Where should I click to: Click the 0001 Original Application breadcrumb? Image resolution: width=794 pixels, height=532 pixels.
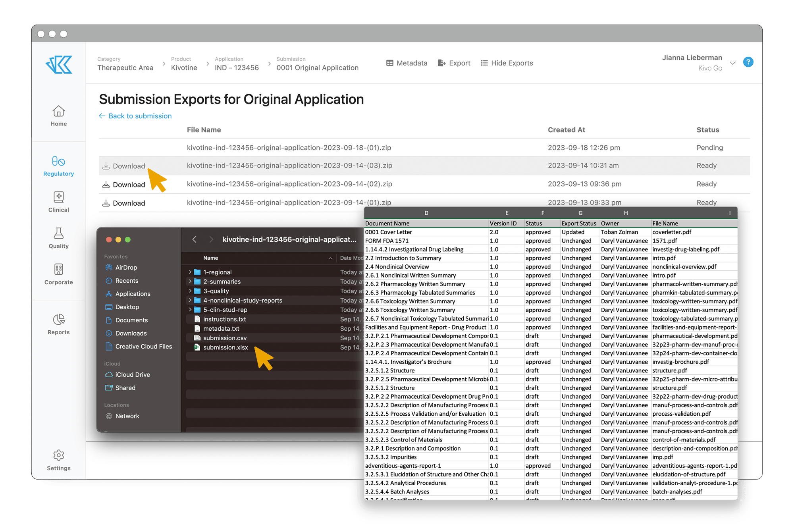point(318,68)
